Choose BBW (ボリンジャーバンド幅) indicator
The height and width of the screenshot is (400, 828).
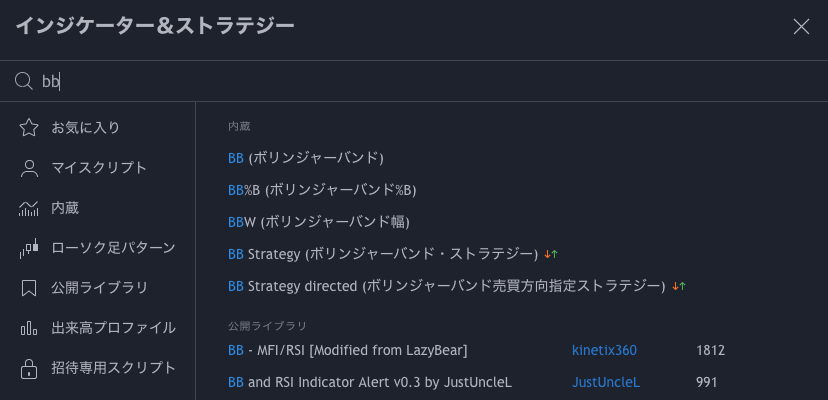(x=319, y=222)
